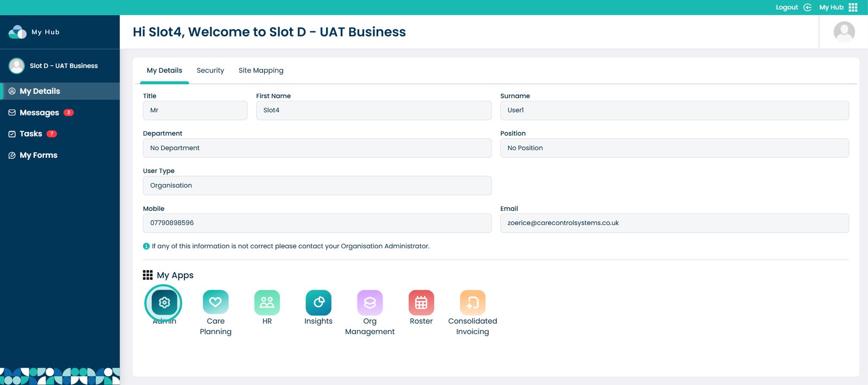This screenshot has height=385, width=868.
Task: Open the My Hub grid icon in top bar
Action: (x=853, y=7)
